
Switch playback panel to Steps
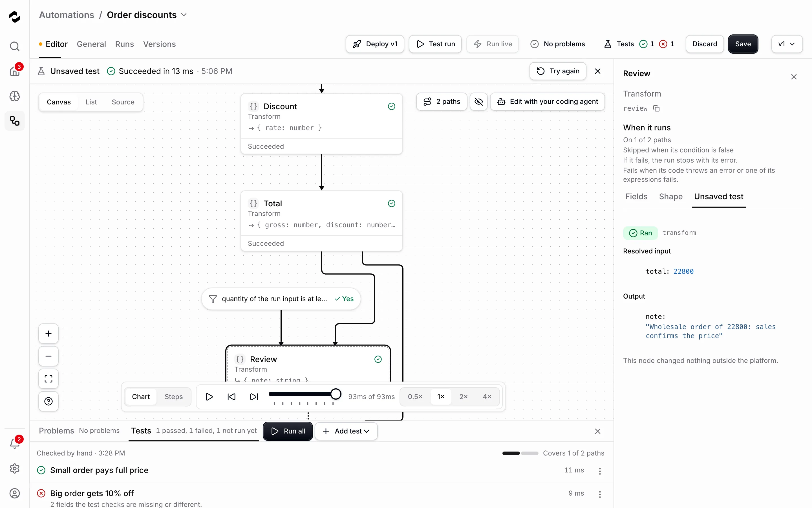click(173, 397)
